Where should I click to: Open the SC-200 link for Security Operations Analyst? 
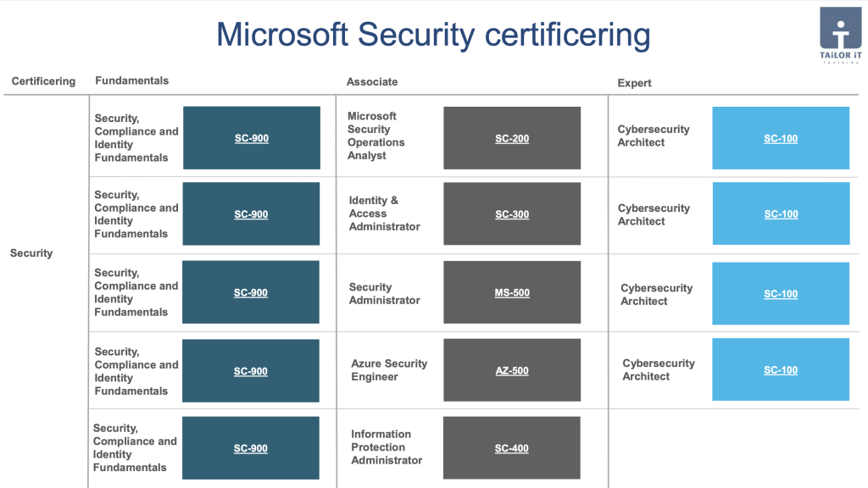[512, 138]
